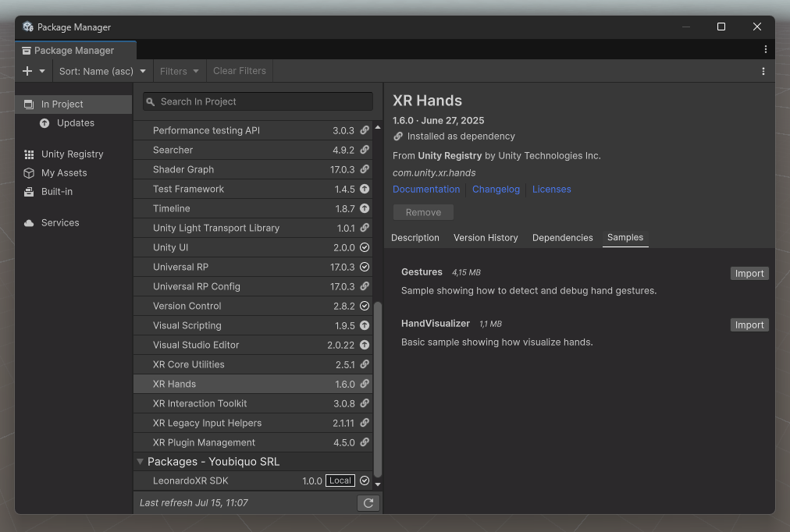Click the Search In Project field
Image resolution: width=790 pixels, height=532 pixels.
tap(258, 101)
